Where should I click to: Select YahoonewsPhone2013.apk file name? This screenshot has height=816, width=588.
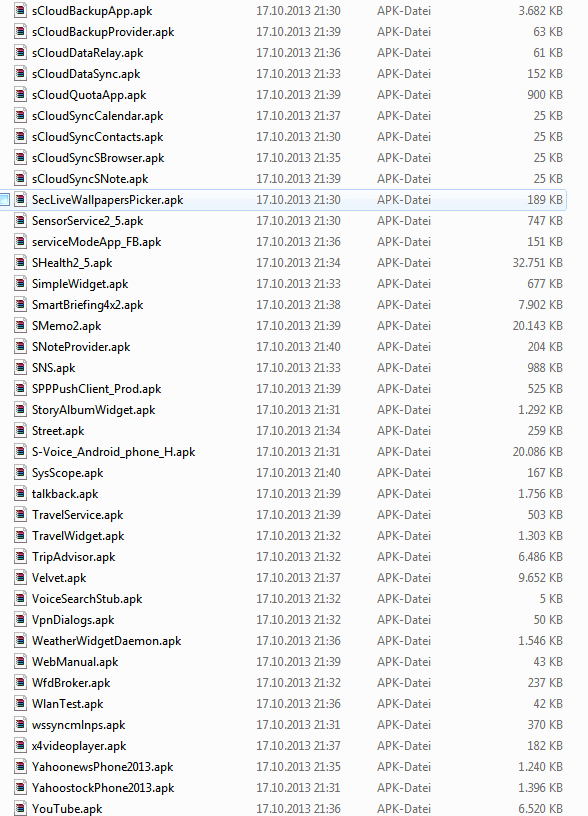[x=103, y=767]
